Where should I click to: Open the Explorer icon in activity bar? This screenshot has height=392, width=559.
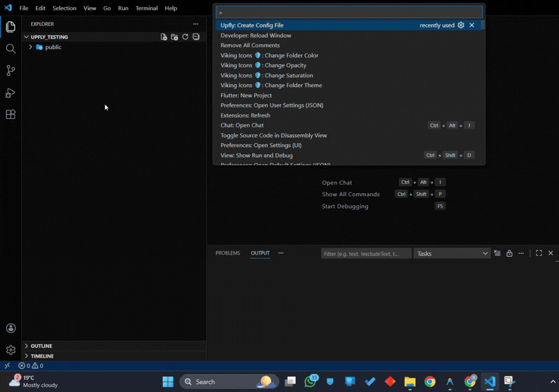tap(10, 27)
